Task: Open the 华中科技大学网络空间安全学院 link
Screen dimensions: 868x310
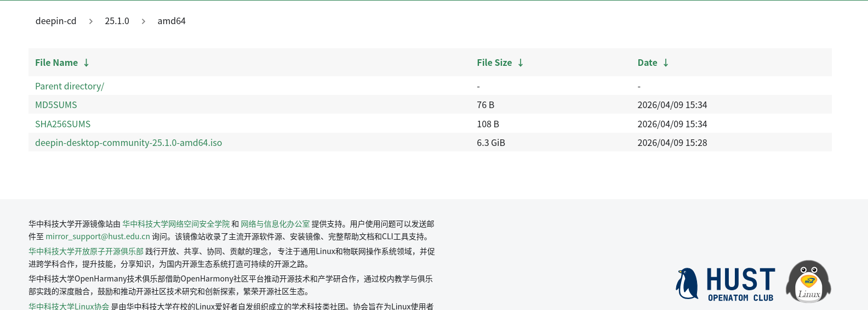Action: pos(176,224)
